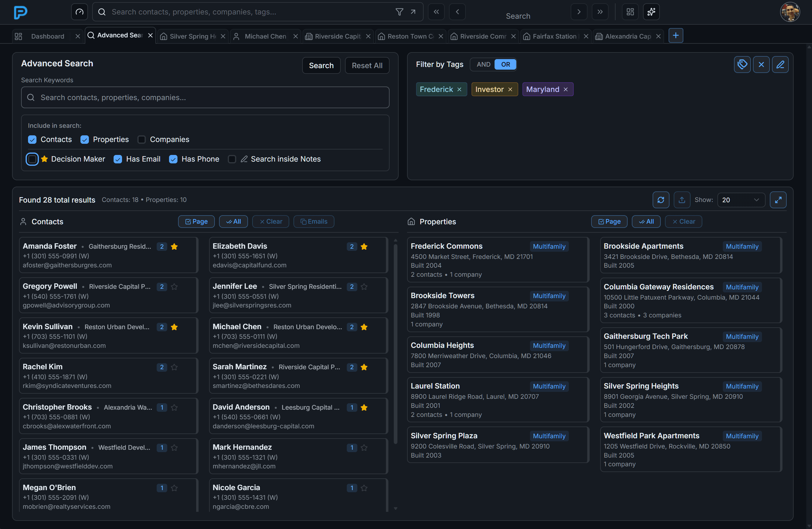Open the grid layout view icon
The image size is (812, 529).
coord(630,12)
